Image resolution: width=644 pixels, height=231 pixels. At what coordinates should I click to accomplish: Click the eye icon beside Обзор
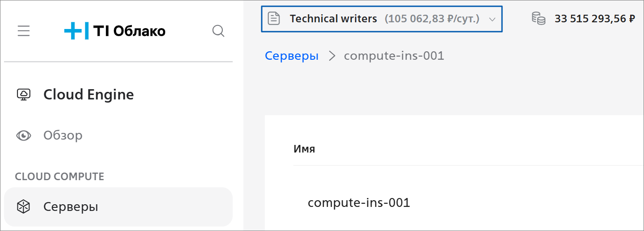pos(23,135)
